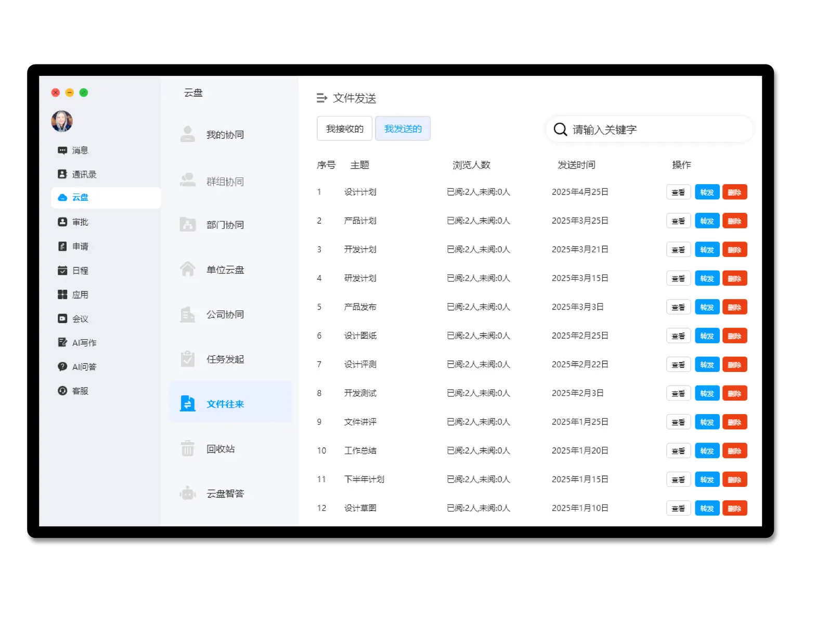The width and height of the screenshot is (829, 644).
Task: Click the 文件发送 page heading
Action: (x=354, y=98)
